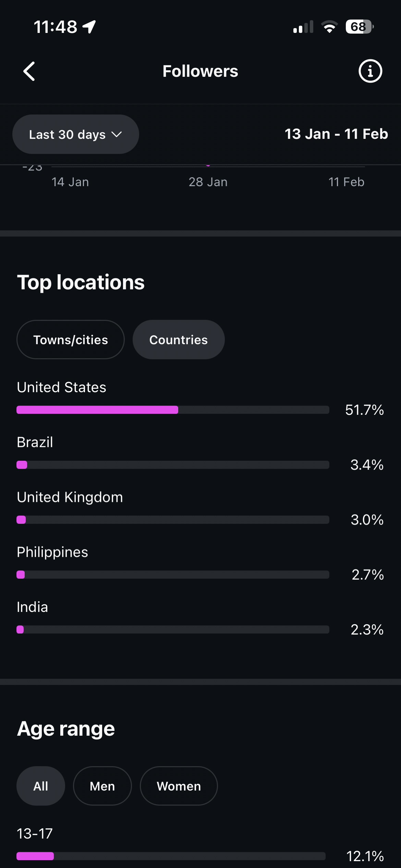This screenshot has height=868, width=401.
Task: Tap the back arrow icon
Action: coord(29,71)
